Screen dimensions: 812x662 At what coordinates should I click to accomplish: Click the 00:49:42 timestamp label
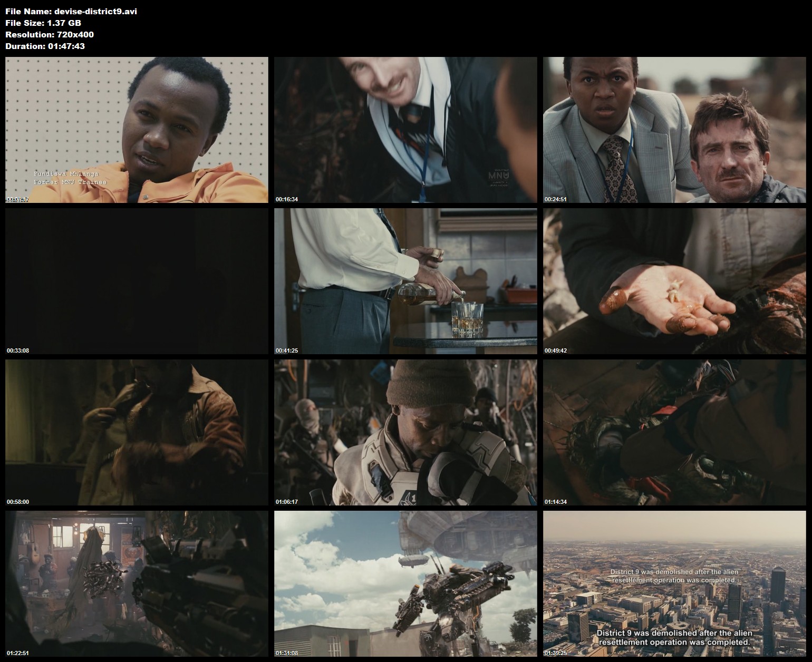pos(556,351)
